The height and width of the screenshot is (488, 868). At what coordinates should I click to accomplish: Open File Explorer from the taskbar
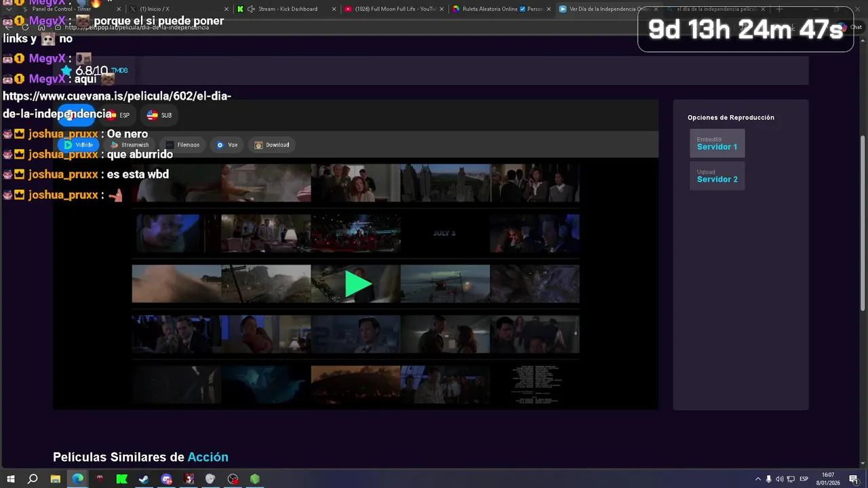[56, 479]
